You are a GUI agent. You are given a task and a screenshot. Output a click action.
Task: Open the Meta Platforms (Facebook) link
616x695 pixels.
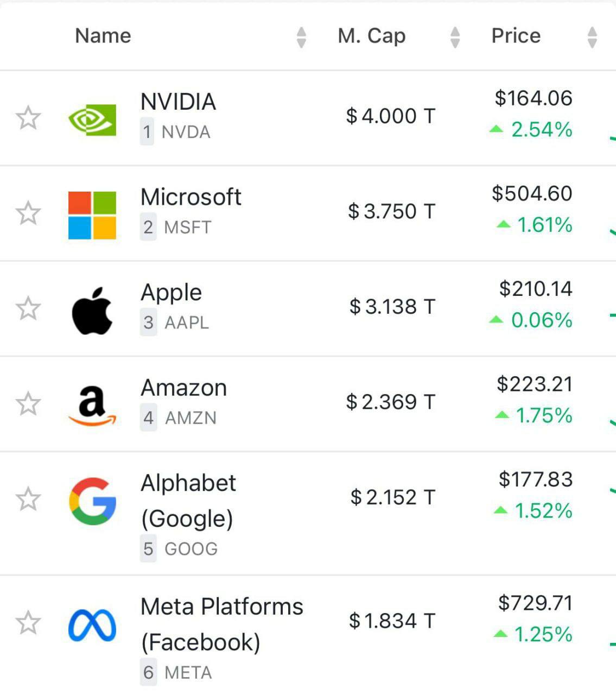coord(221,624)
